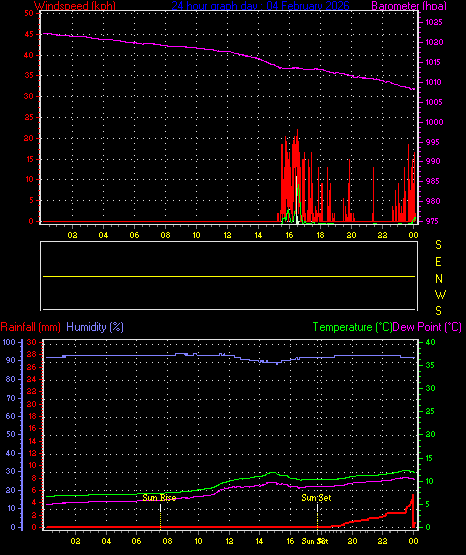Click the 90 value on the humidity axis
The width and height of the screenshot is (466, 555).
(11, 360)
